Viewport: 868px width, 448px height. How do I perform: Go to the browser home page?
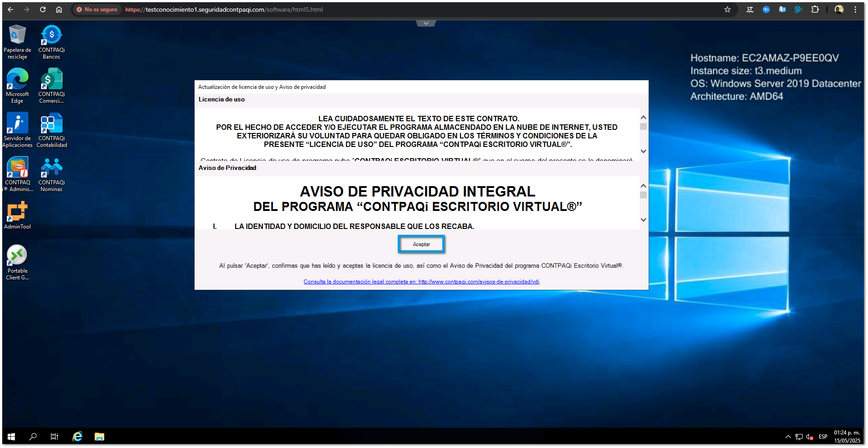(x=59, y=9)
